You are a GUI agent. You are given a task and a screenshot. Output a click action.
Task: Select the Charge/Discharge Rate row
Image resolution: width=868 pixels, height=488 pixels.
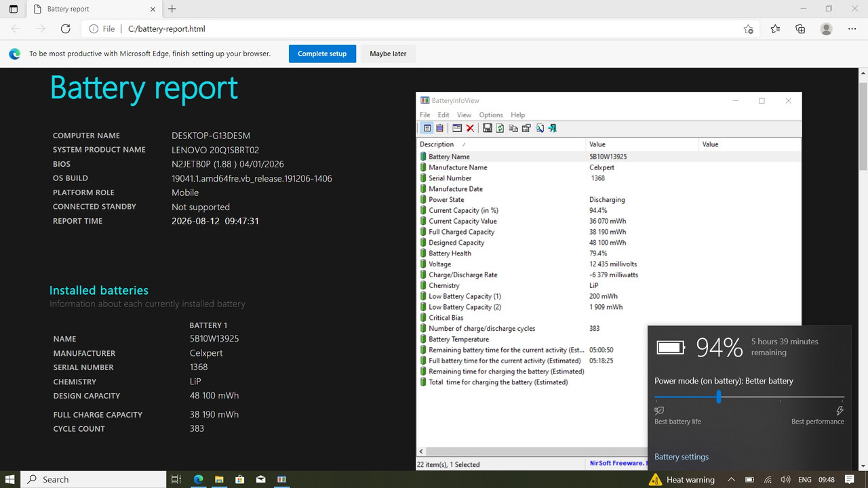coord(609,275)
